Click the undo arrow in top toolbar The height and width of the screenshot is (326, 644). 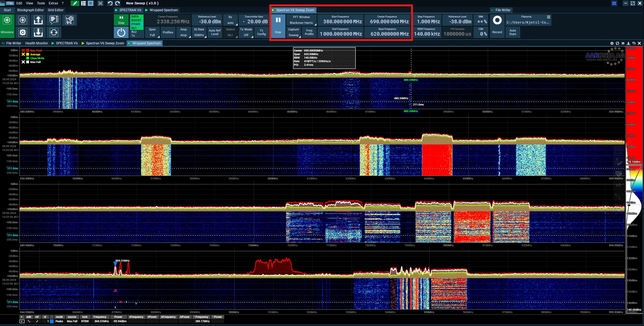(x=110, y=3)
